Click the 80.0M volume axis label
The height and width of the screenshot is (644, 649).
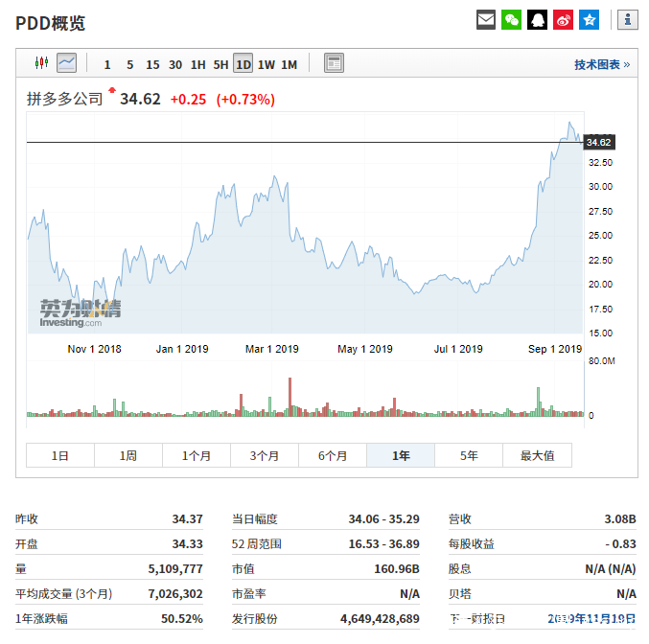(601, 361)
